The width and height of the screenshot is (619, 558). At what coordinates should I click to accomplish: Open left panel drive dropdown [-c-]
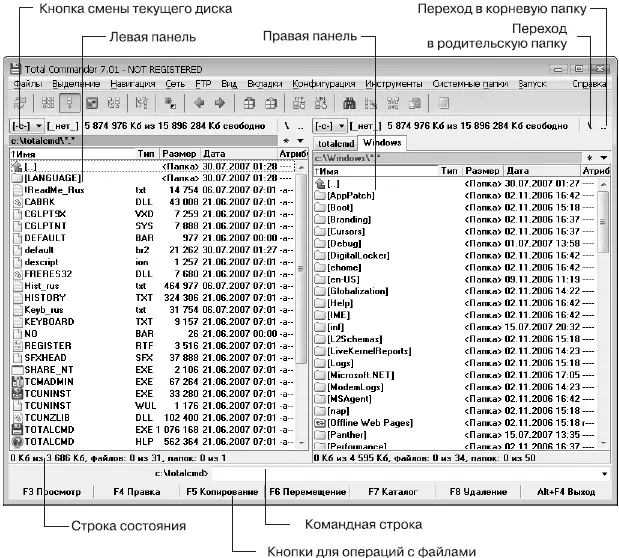click(x=26, y=126)
